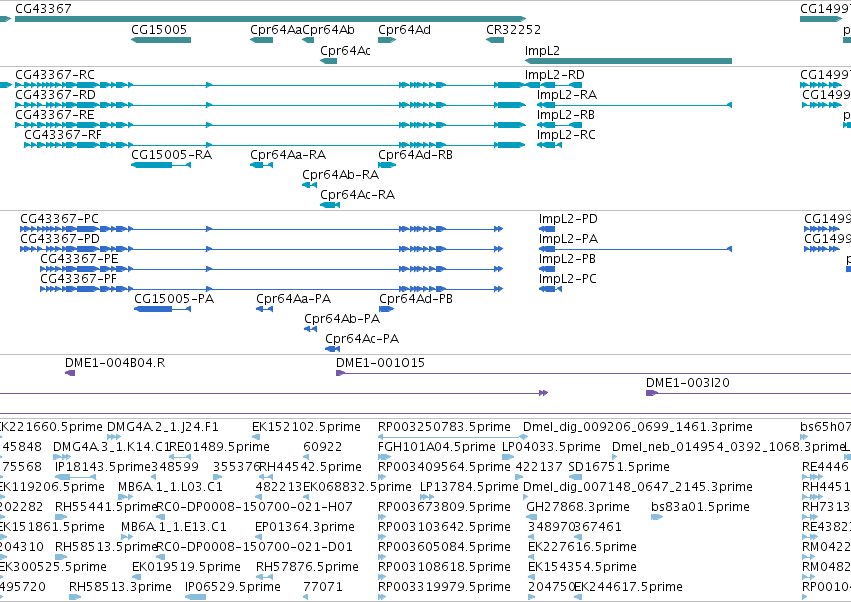
Task: Select EST Dmel_dig_009206_0699_1461.3prime
Action: coord(638,427)
